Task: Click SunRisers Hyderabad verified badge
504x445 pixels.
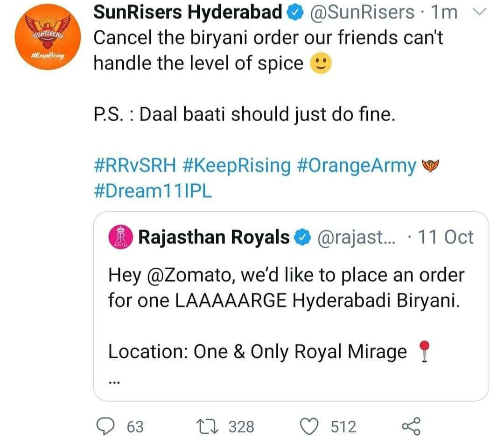Action: pos(294,13)
